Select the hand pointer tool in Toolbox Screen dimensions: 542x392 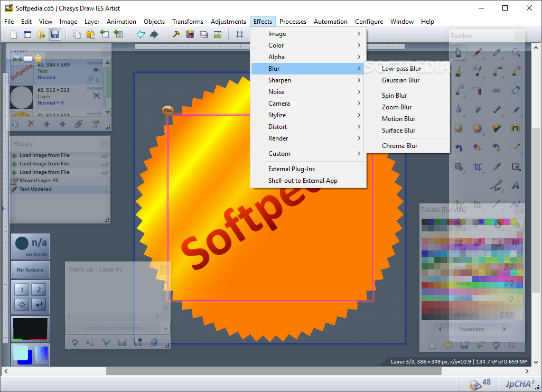[x=459, y=52]
